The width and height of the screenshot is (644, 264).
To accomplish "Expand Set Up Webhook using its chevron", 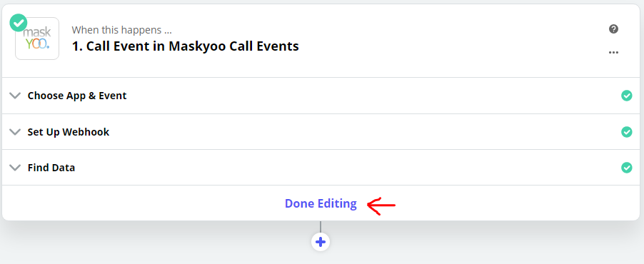I will click(15, 132).
